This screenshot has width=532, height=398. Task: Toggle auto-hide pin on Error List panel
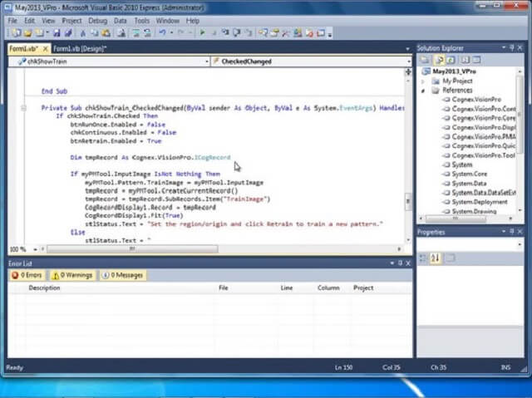click(x=401, y=263)
